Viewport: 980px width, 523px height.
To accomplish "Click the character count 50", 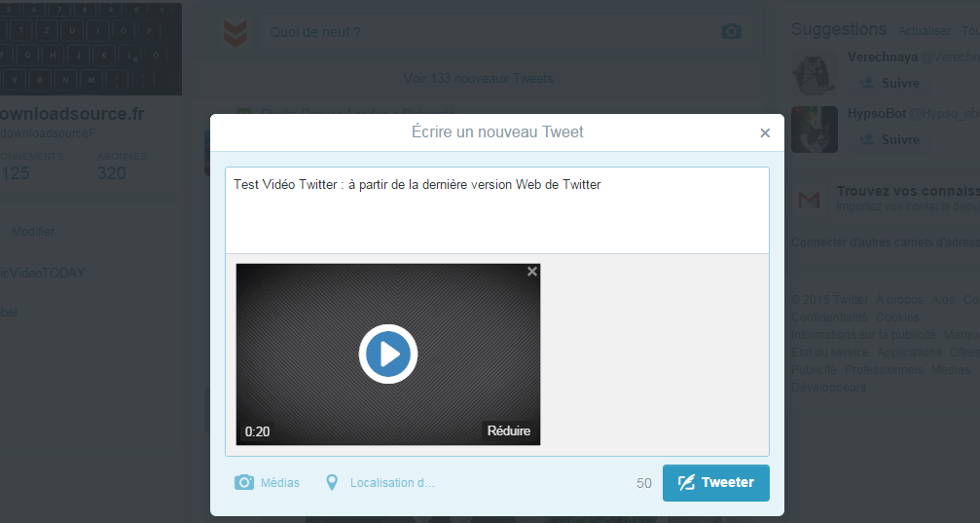I will pyautogui.click(x=643, y=483).
